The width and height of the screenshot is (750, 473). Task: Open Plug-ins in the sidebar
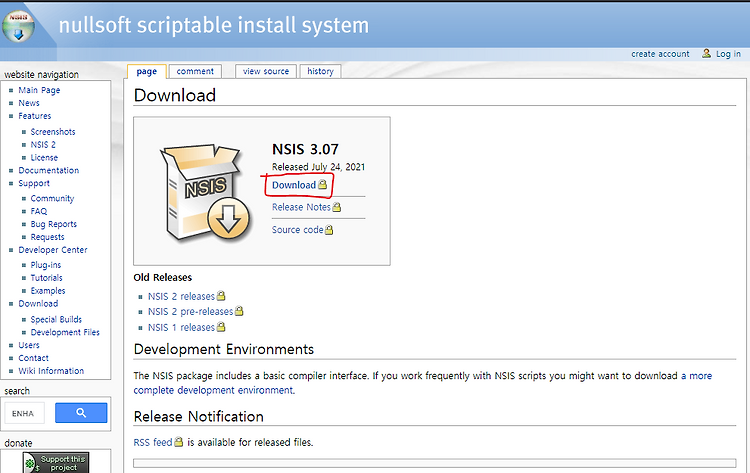pyautogui.click(x=46, y=264)
